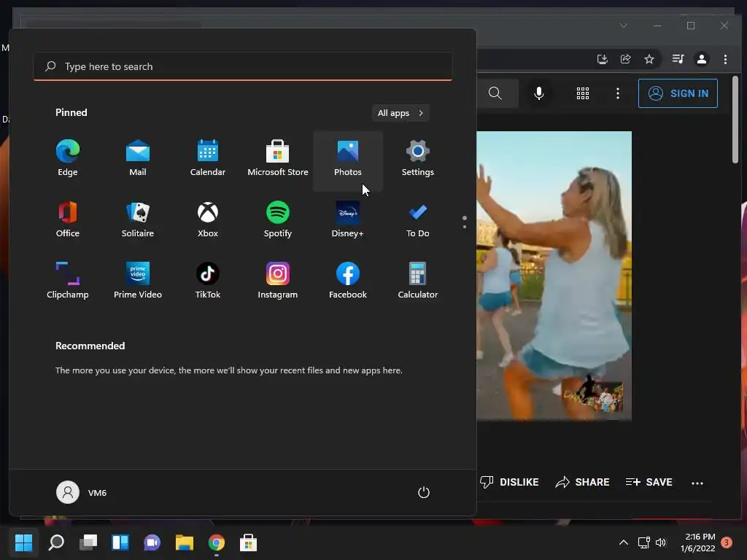Open network status in system tray
The height and width of the screenshot is (560, 747).
coord(643,542)
